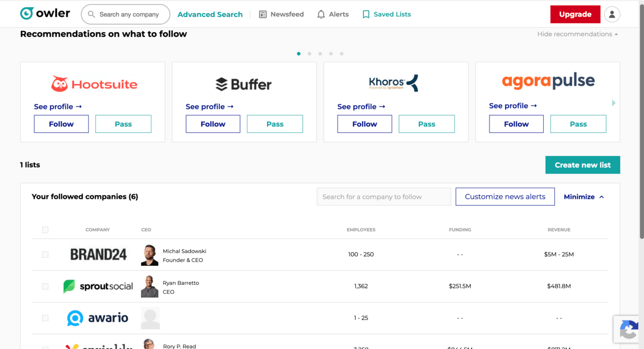This screenshot has height=349, width=644.
Task: Follow Agorapulse
Action: 516,124
